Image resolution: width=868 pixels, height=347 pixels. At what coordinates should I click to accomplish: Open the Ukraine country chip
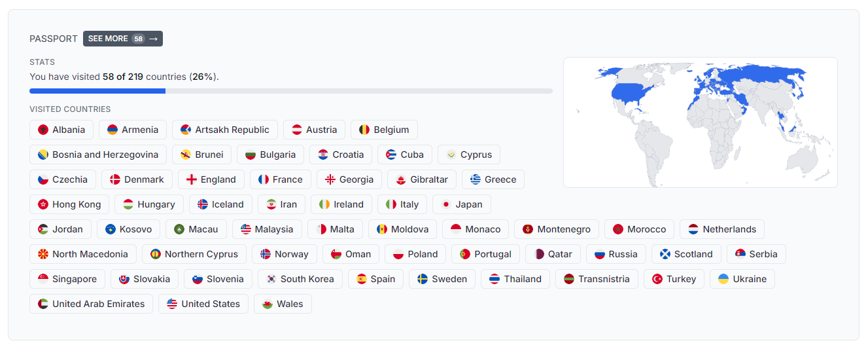[742, 279]
